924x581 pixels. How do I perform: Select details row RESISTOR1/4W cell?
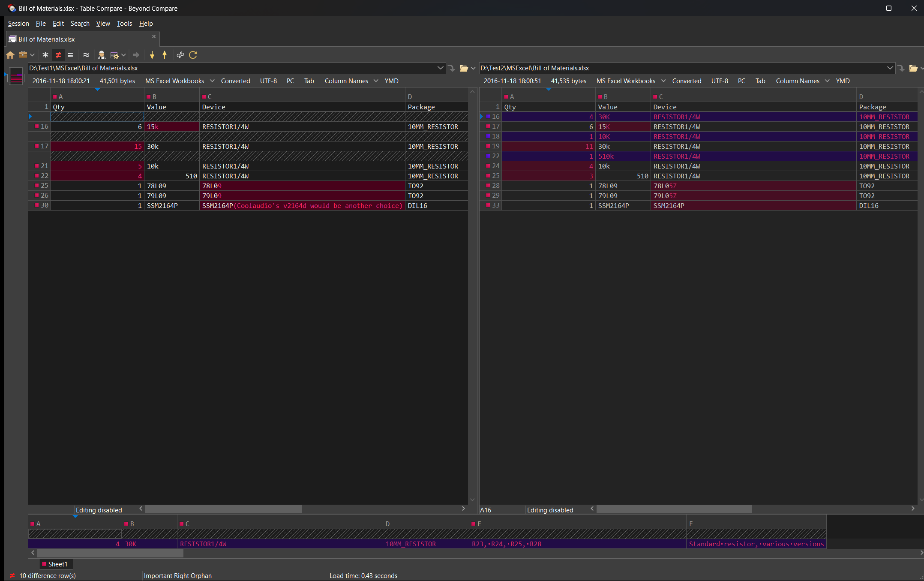tap(280, 544)
